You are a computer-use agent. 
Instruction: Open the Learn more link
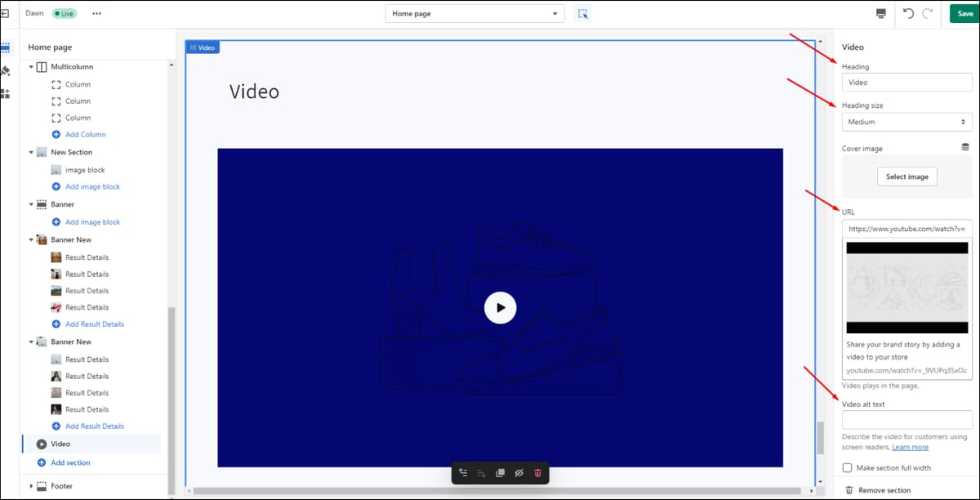click(x=910, y=447)
